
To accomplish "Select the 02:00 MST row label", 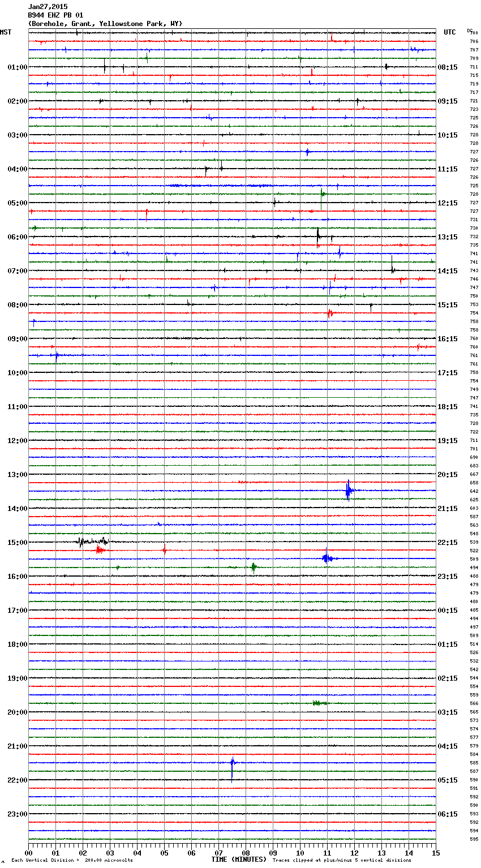I will [17, 101].
